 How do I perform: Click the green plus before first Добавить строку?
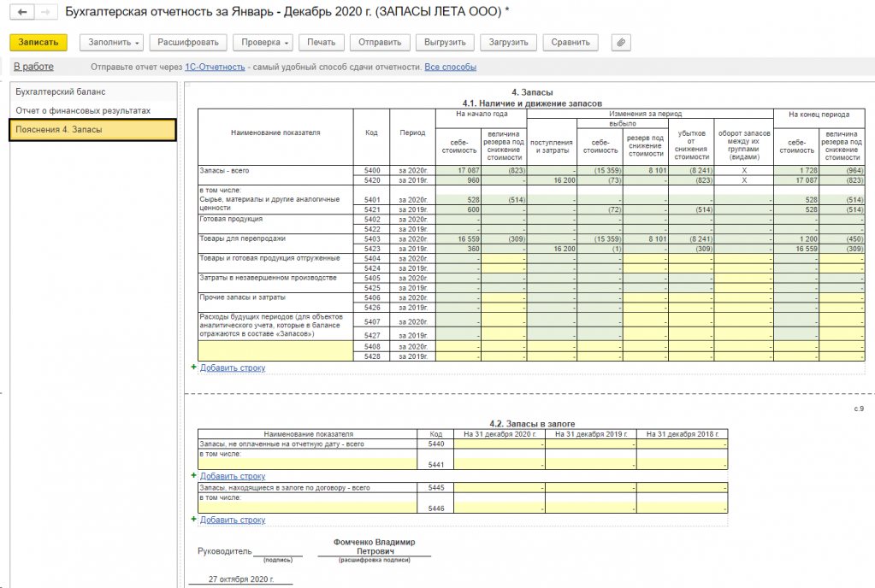point(193,367)
